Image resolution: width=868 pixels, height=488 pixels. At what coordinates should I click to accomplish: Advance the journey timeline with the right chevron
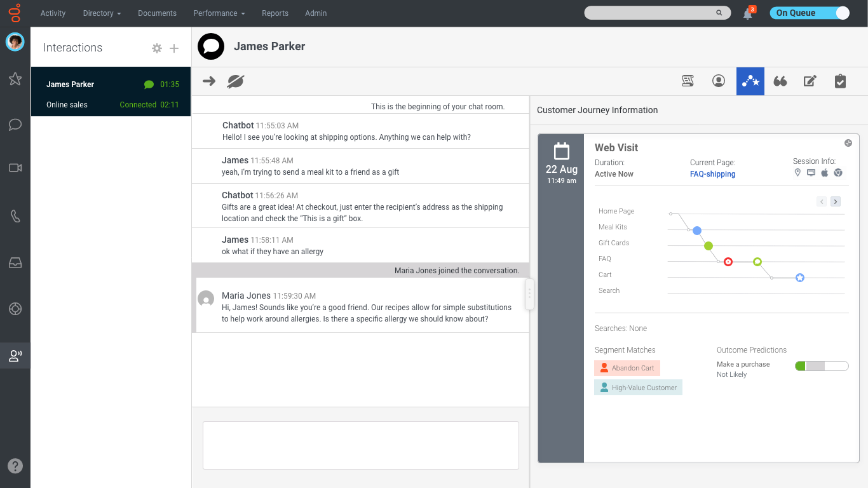click(x=835, y=201)
